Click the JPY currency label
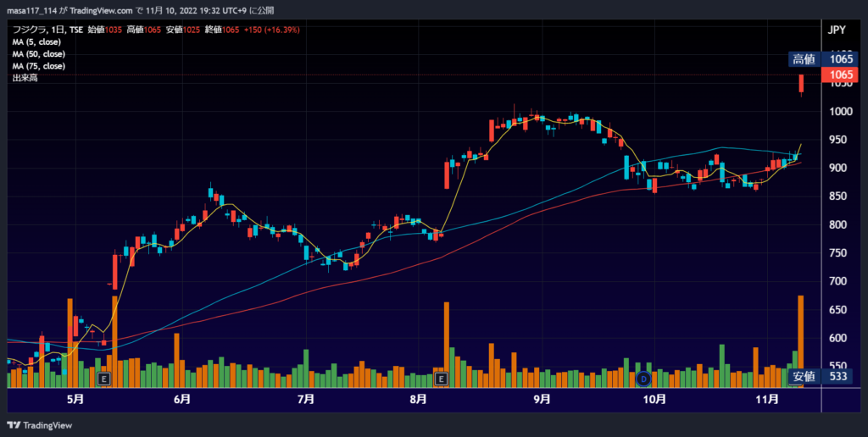Viewport: 868px width, 437px height. (x=837, y=30)
